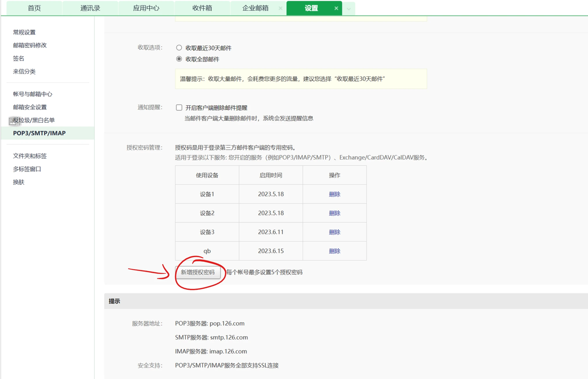Click the 启用时间 column header

[271, 175]
